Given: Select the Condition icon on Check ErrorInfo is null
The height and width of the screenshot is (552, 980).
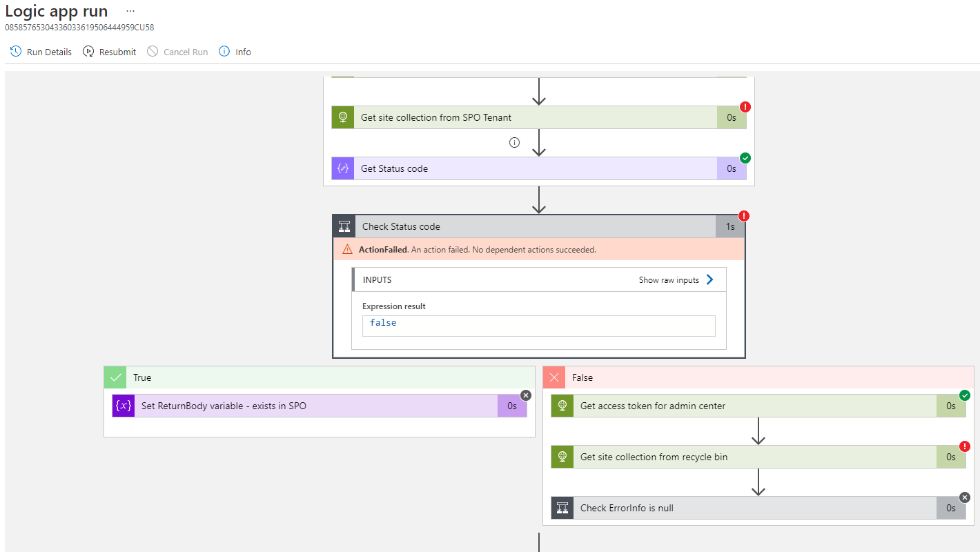Looking at the screenshot, I should point(562,507).
